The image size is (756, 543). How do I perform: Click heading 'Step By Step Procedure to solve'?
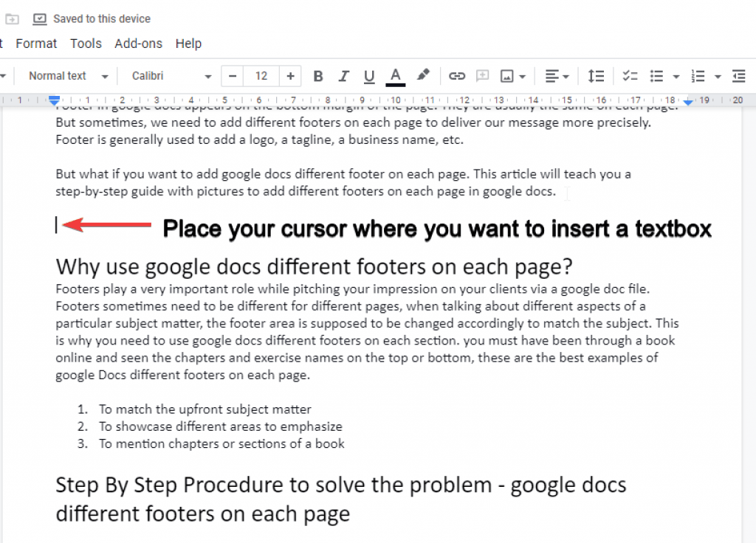pos(341,499)
